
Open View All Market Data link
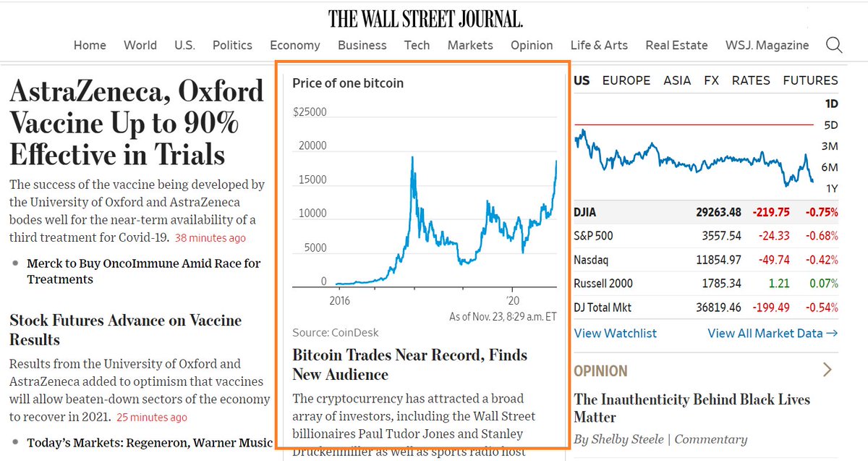click(x=773, y=333)
